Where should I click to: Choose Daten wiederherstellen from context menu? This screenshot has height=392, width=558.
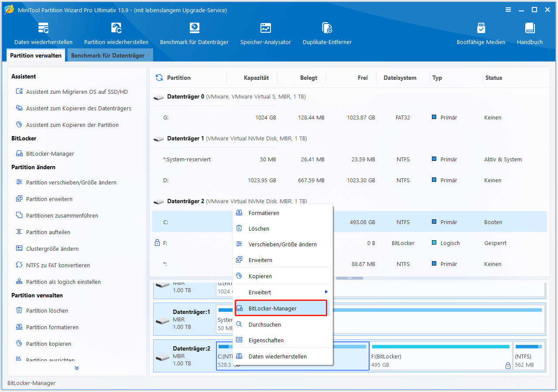click(282, 357)
